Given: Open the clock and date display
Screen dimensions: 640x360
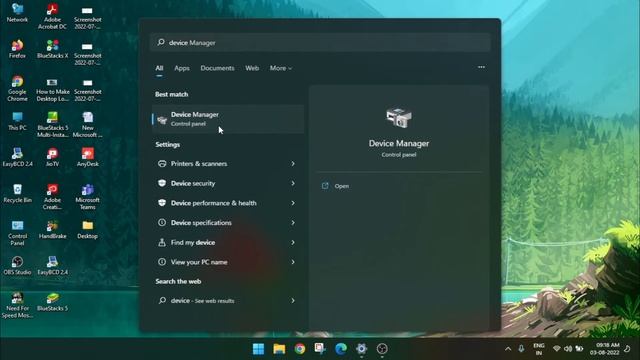Looking at the screenshot, I should point(604,349).
